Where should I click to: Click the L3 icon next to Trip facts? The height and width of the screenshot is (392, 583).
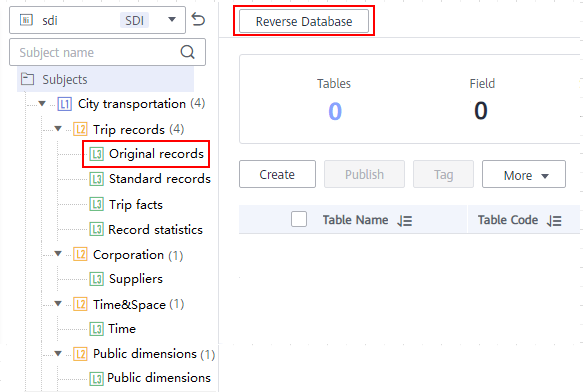coord(97,204)
